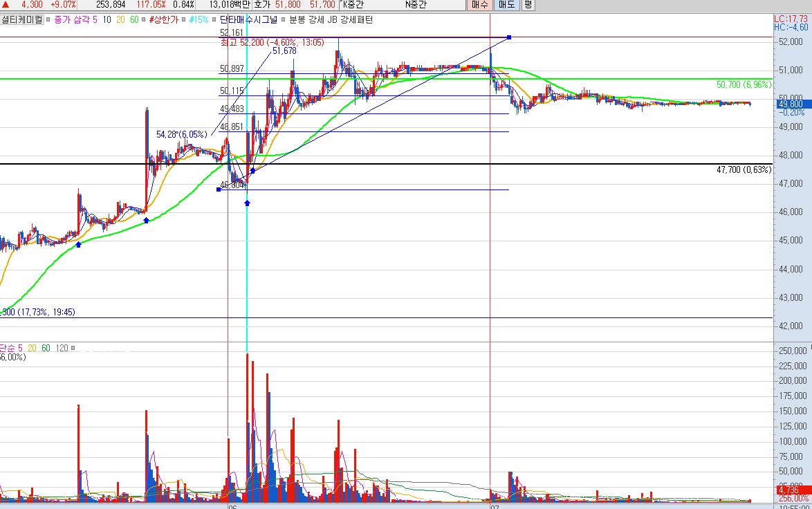The image size is (812, 509).
Task: Click the 48,851 Fibonacci level label
Action: point(232,127)
